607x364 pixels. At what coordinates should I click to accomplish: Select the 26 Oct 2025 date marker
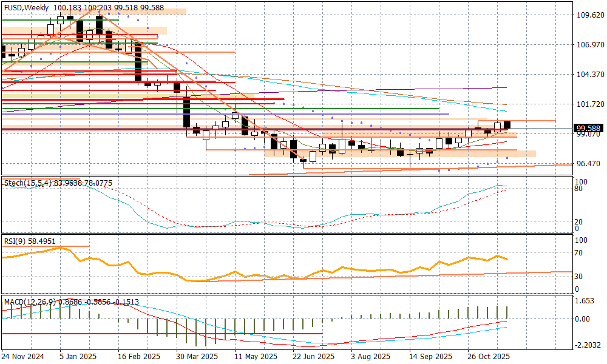tap(489, 356)
